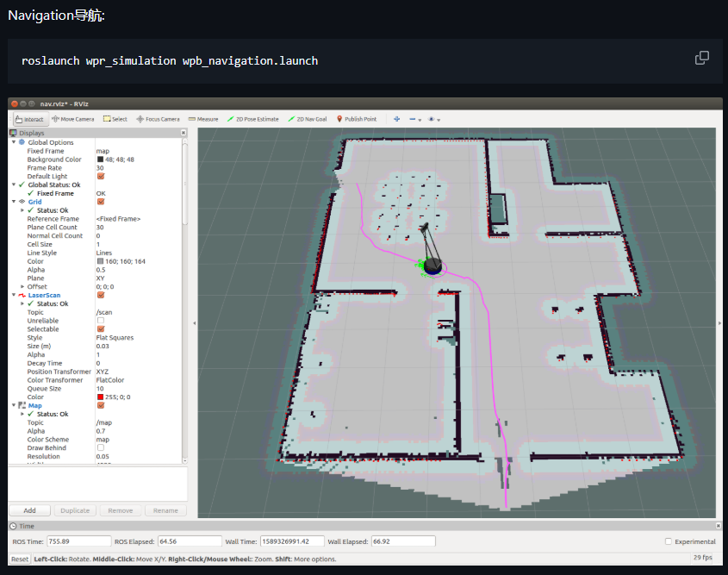Select the Style value "Flat Squares"
Image resolution: width=728 pixels, height=575 pixels.
[115, 338]
